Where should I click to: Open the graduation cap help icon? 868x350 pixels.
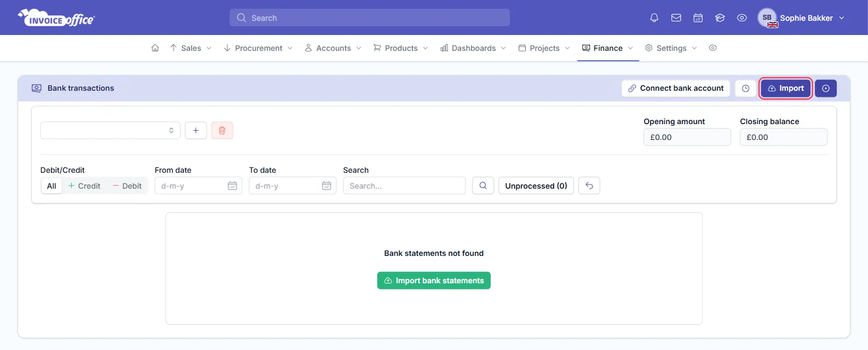click(720, 18)
